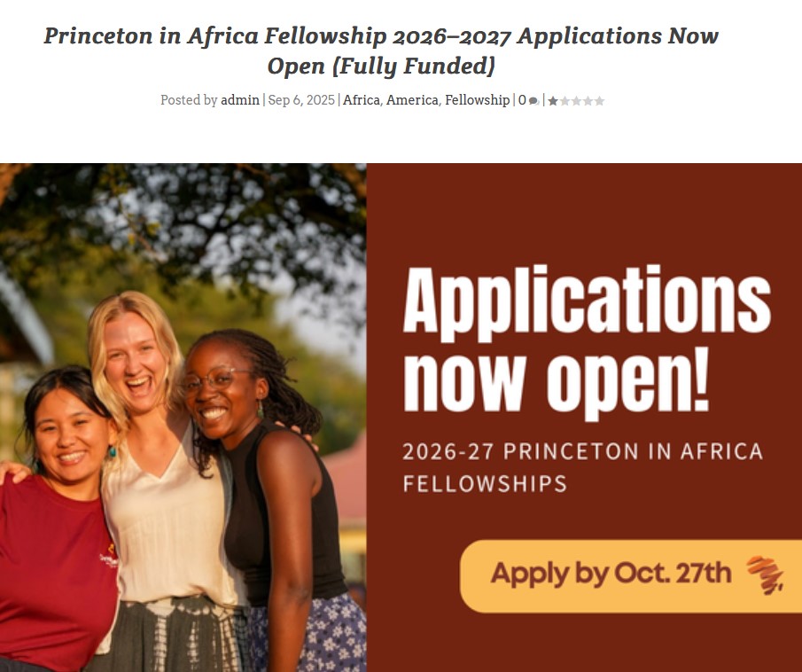Click the 'Posted by' label text
Screen dimensions: 802x672
(189, 100)
